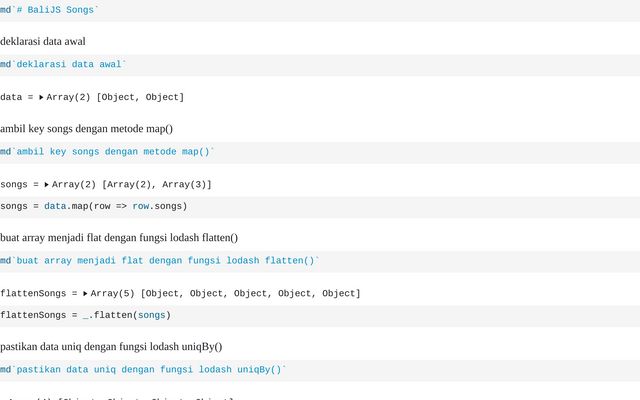Click "songs =" label beside Array(2) output
The height and width of the screenshot is (400, 640).
point(19,185)
